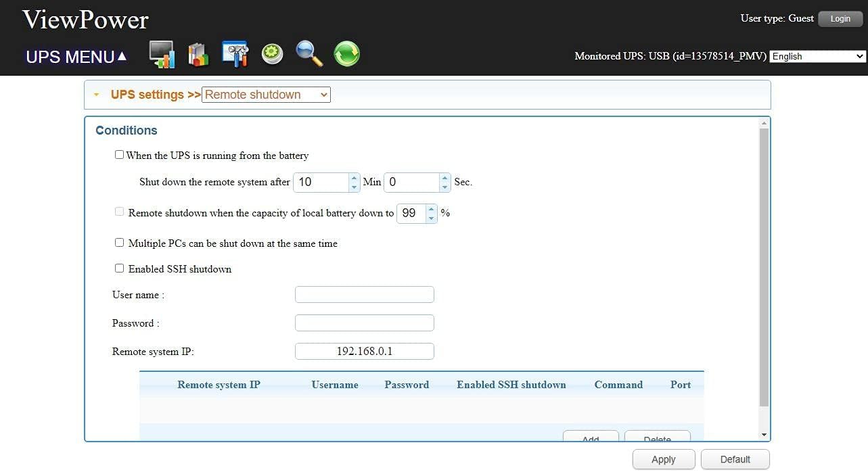
Task: Click the Password input field
Action: tap(365, 323)
